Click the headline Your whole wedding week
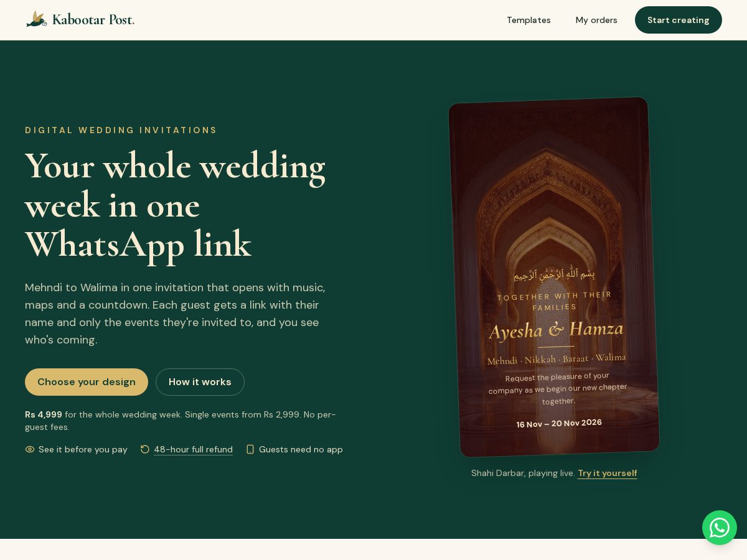 click(x=175, y=205)
